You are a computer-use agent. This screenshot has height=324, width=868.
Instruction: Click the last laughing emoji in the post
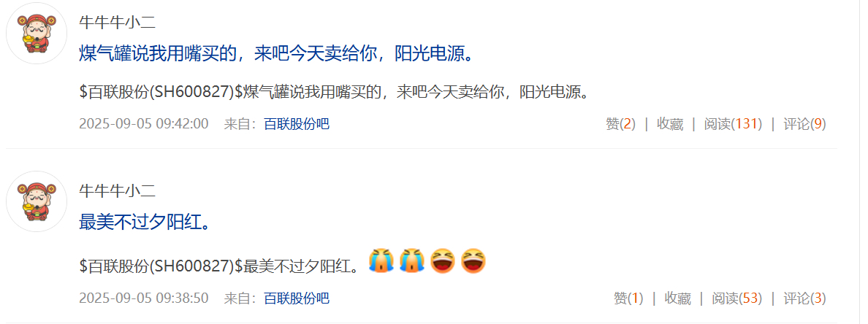point(473,261)
